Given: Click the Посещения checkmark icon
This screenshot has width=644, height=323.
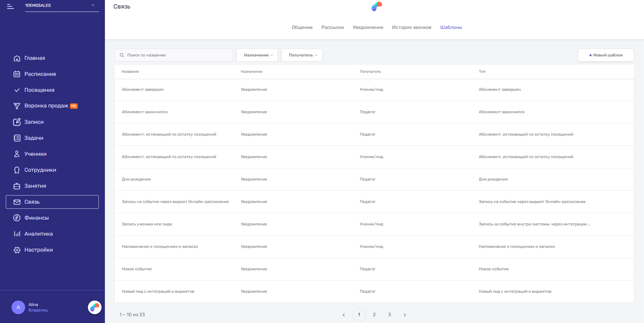Looking at the screenshot, I should tap(17, 90).
